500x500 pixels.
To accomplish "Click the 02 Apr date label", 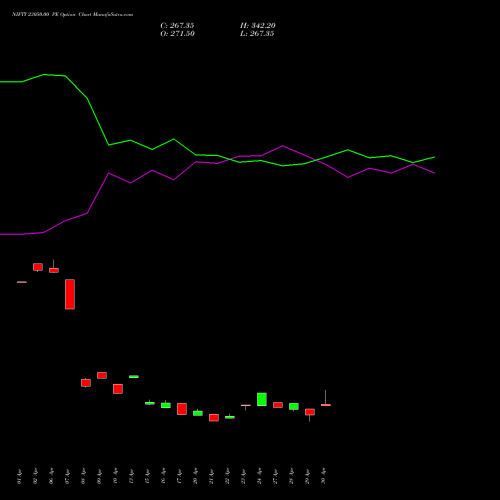I will [x=35, y=477].
